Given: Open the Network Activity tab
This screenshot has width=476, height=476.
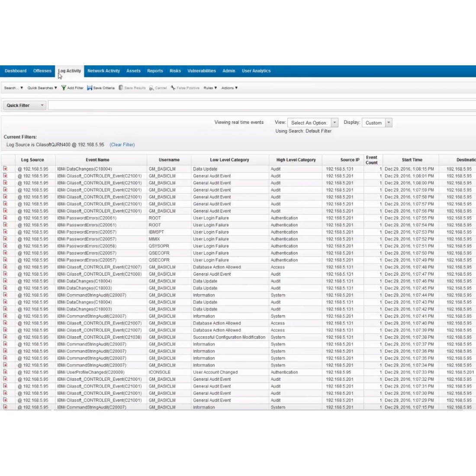Looking at the screenshot, I should pyautogui.click(x=104, y=71).
